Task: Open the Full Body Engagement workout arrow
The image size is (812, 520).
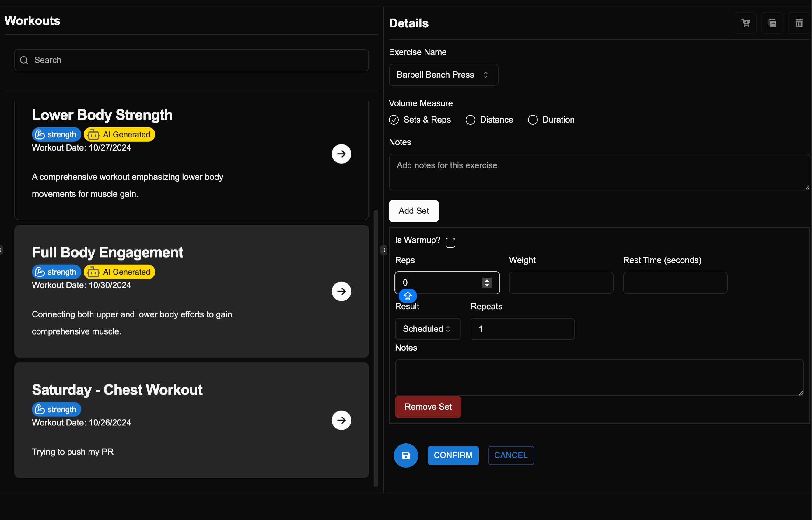Action: (x=341, y=291)
